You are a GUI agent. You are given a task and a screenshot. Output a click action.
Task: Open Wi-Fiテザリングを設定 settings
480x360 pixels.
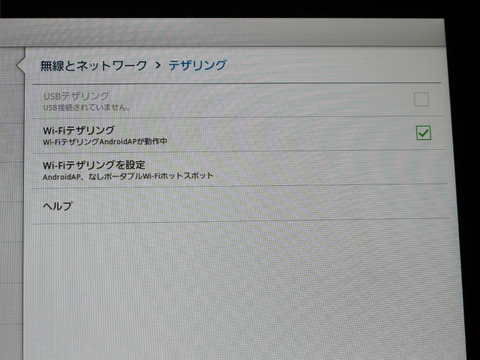coord(239,169)
